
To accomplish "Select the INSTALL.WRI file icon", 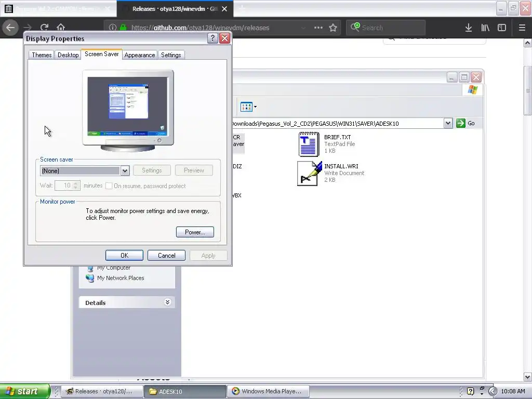I will [x=309, y=174].
